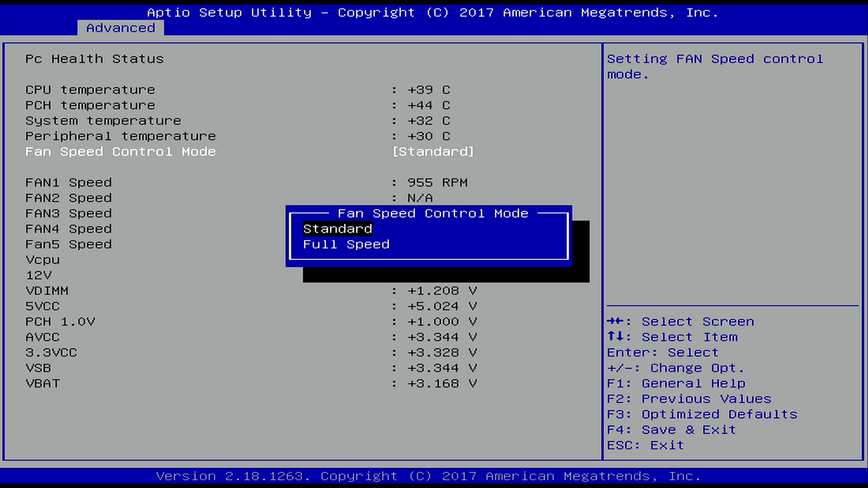Click the F1: General Help hint
This screenshot has width=868, height=488.
675,384
